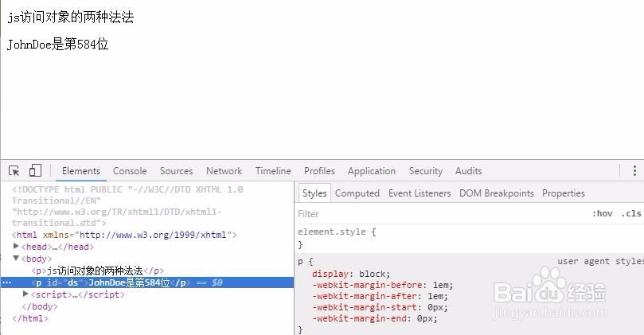644x335 pixels.
Task: Select the p node with js访问对象的两种法法
Action: click(x=97, y=271)
